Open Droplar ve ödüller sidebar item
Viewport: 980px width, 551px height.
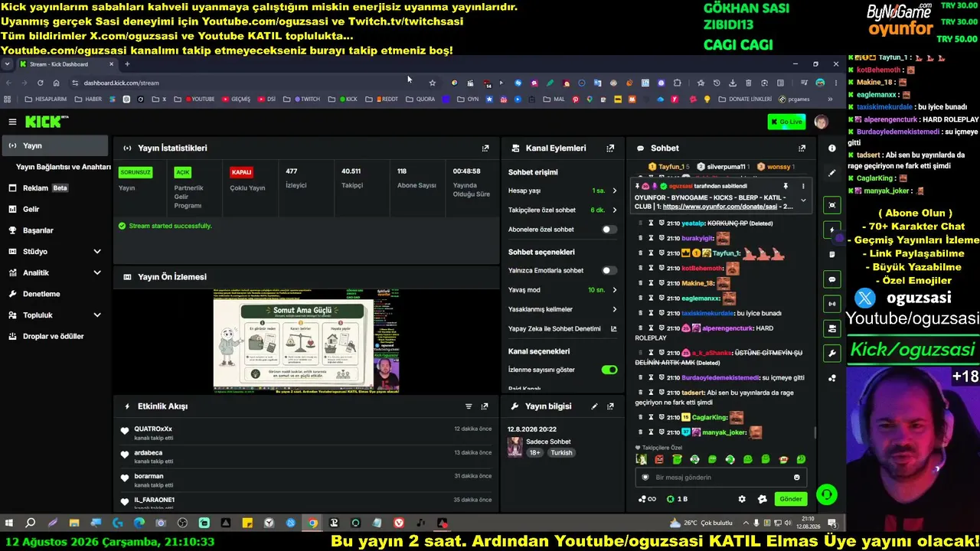tap(55, 337)
